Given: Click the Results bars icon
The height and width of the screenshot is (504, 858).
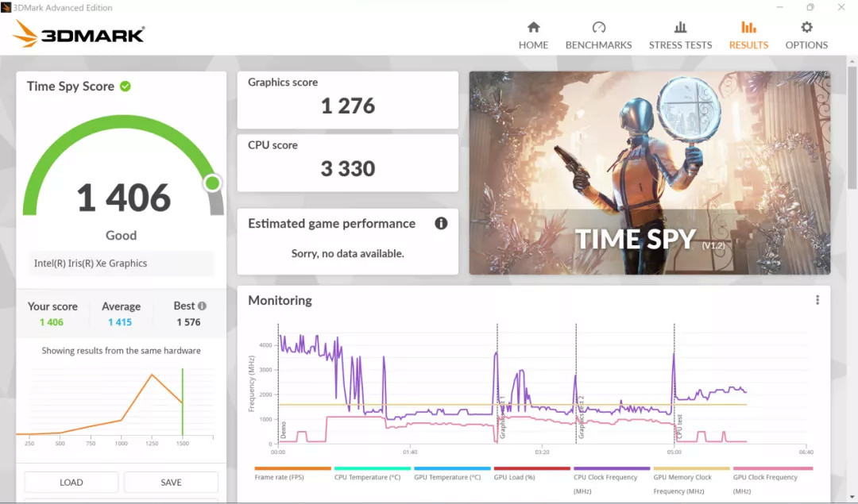Looking at the screenshot, I should click(x=748, y=27).
